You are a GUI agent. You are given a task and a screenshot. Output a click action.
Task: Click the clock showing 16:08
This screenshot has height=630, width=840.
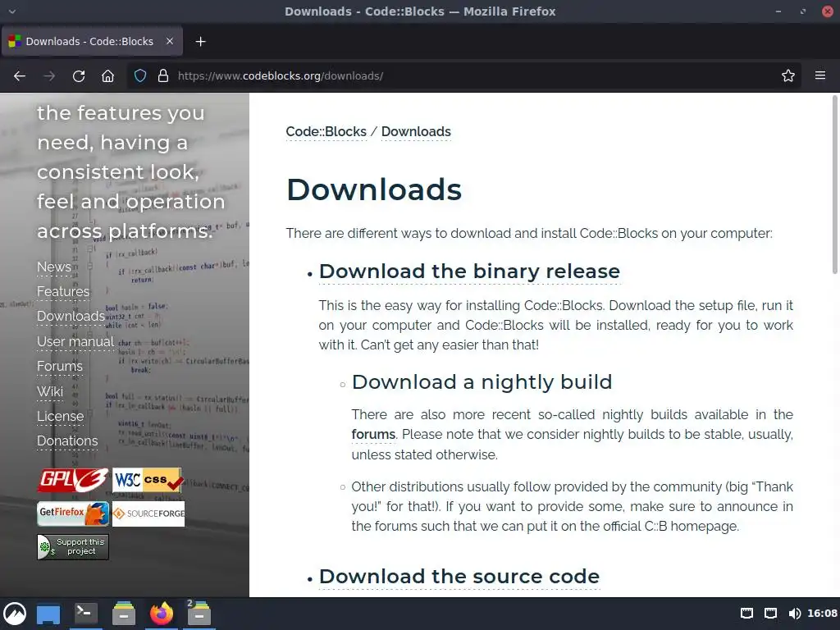pos(822,614)
